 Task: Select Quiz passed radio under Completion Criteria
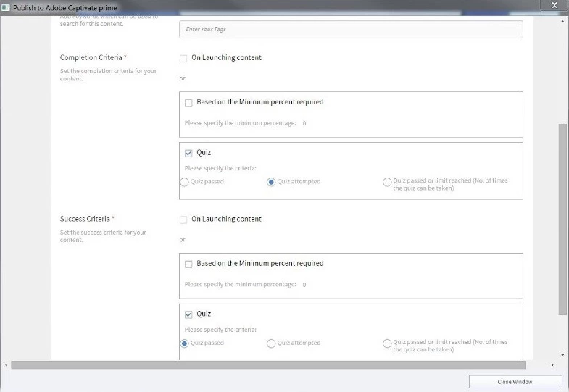point(184,182)
